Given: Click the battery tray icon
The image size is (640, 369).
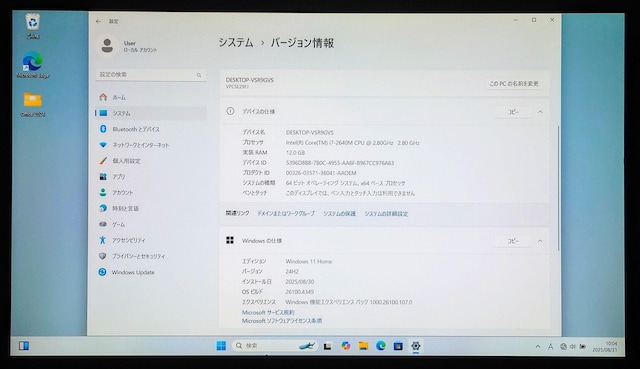Looking at the screenshot, I should click(583, 347).
